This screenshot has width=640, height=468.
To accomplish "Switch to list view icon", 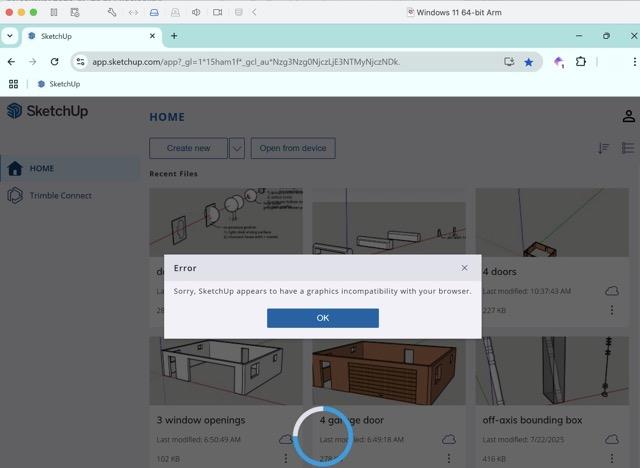I will (x=628, y=148).
